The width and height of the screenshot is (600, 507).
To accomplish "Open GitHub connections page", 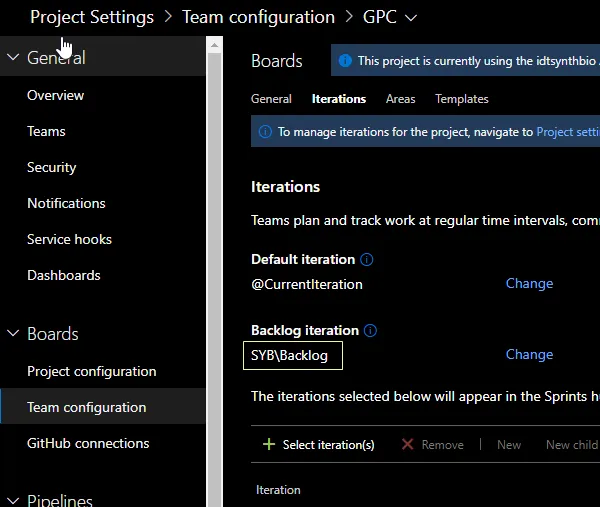I will [x=88, y=443].
